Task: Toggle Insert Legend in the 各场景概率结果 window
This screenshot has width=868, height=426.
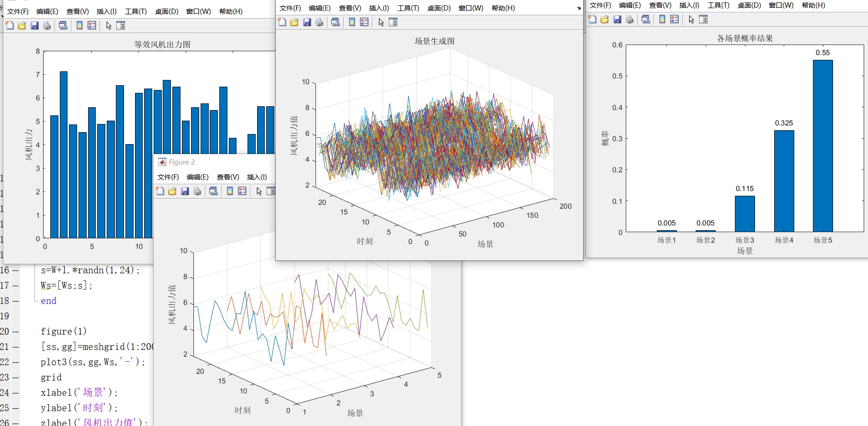Action: point(675,19)
